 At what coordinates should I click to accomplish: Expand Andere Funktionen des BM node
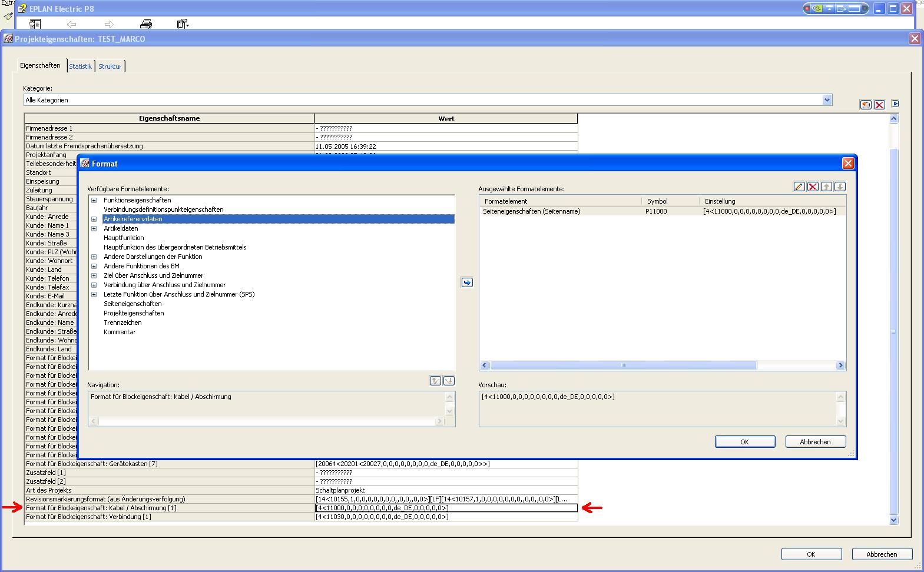pos(94,266)
